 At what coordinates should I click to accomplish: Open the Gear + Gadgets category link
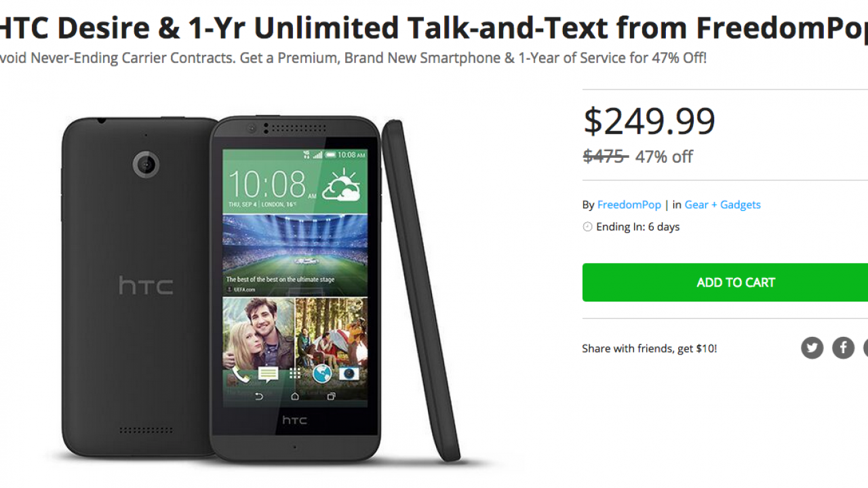pyautogui.click(x=722, y=205)
